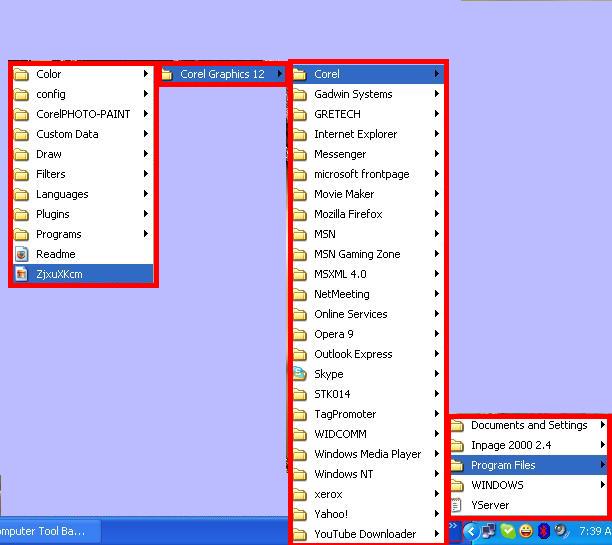Open the Languages folder entry

[x=83, y=194]
